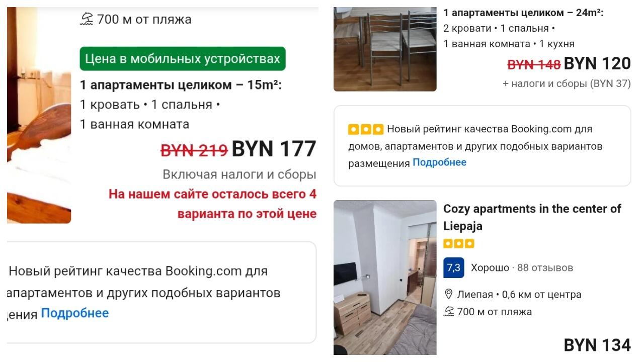Click the 88 отзывов review count
This screenshot has height=362, width=644.
coord(545,268)
